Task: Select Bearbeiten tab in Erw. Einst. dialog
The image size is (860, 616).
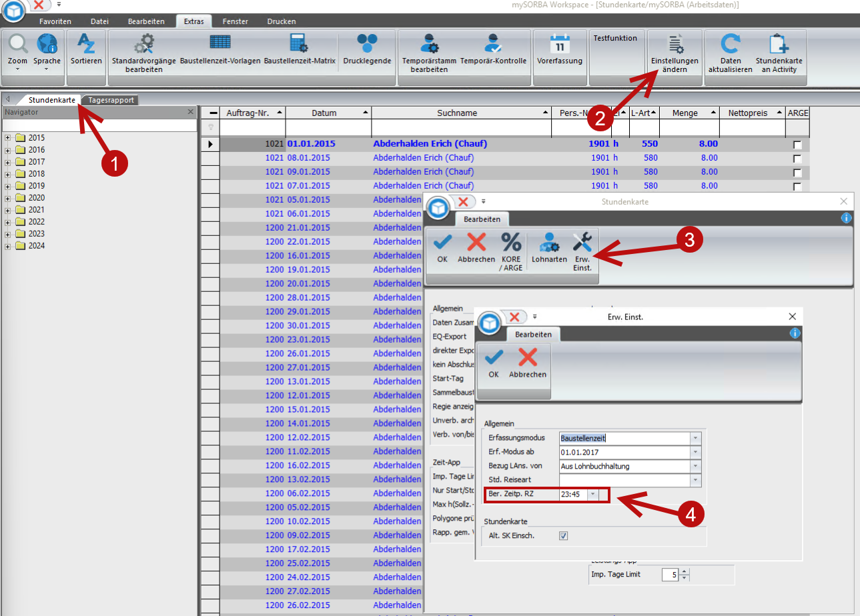Action: (533, 334)
